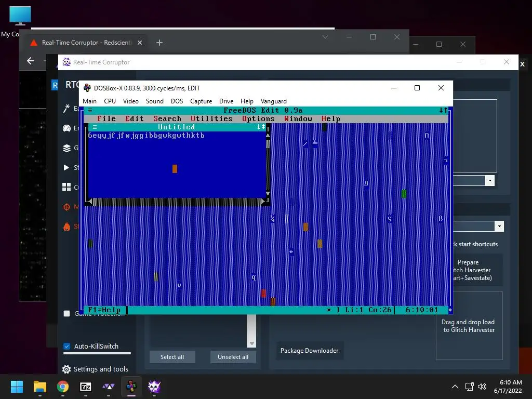The image size is (532, 399).
Task: Open the Drive menu in DOSBox-X
Action: tap(226, 101)
